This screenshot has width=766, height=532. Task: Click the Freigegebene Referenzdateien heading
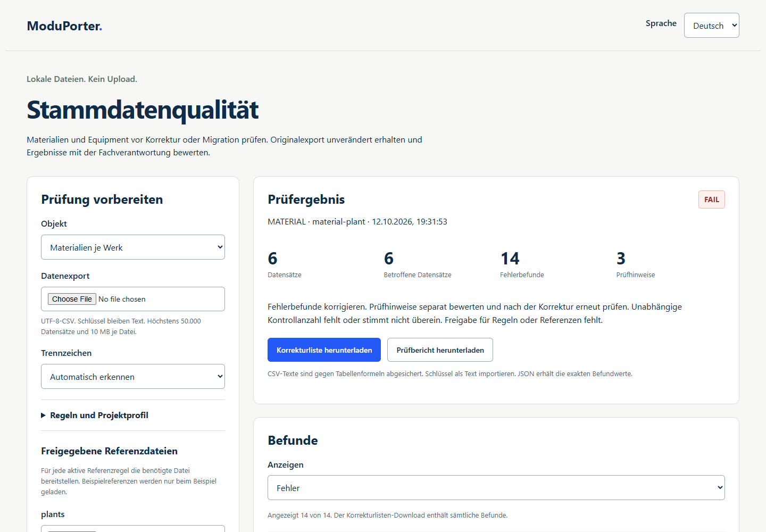pos(110,451)
